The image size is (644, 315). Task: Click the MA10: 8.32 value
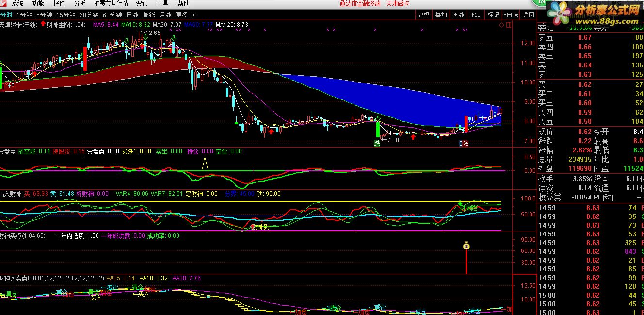135,24
